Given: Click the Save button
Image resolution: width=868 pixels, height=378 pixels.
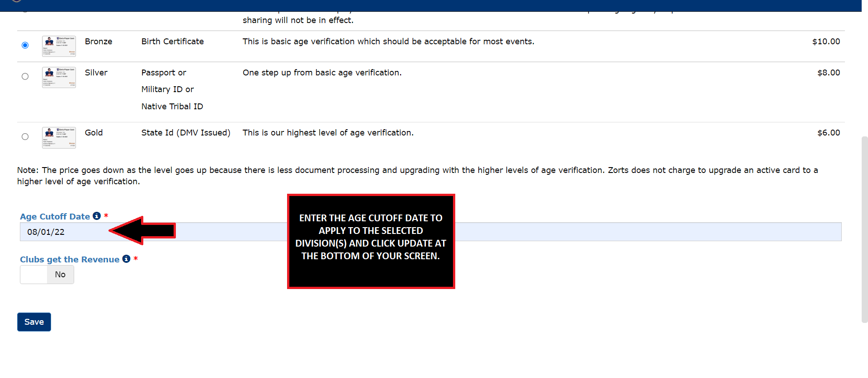Looking at the screenshot, I should (x=34, y=322).
